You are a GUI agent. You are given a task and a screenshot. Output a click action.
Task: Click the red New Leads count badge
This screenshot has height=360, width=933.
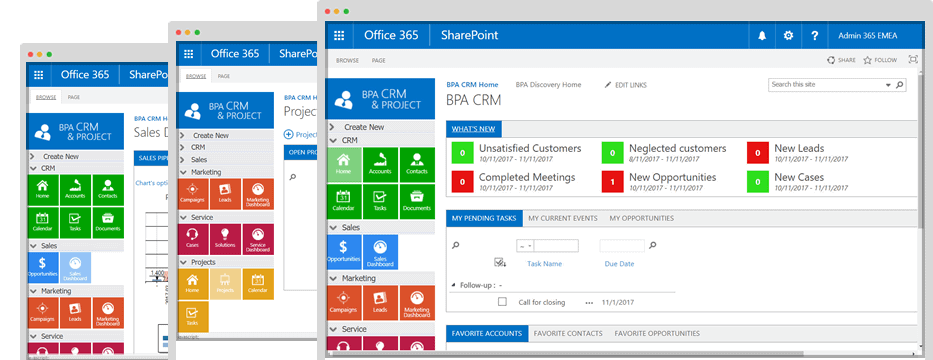click(758, 153)
